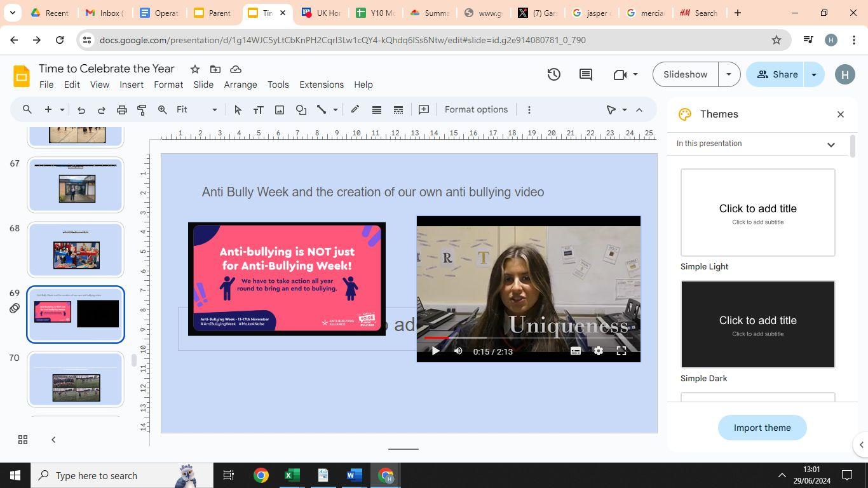The width and height of the screenshot is (868, 488).
Task: Select slide 68 thumbnail
Action: (76, 250)
